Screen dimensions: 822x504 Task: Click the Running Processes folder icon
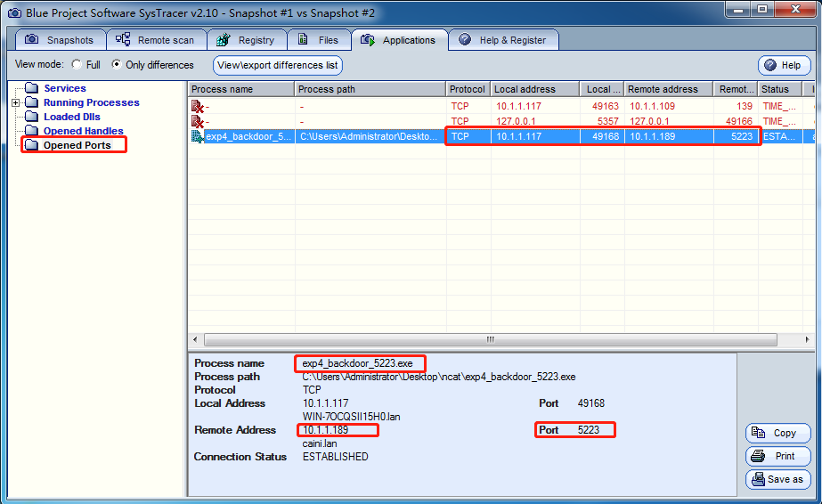(32, 102)
